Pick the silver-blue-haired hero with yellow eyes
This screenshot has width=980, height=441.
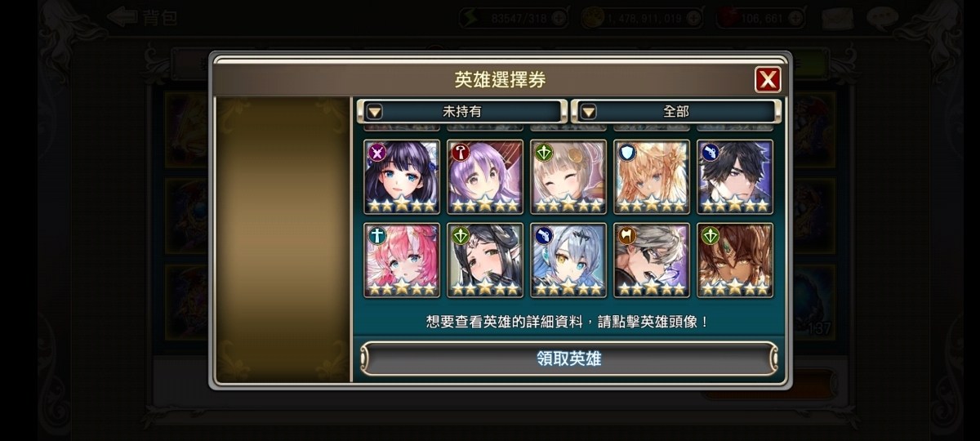tap(568, 260)
